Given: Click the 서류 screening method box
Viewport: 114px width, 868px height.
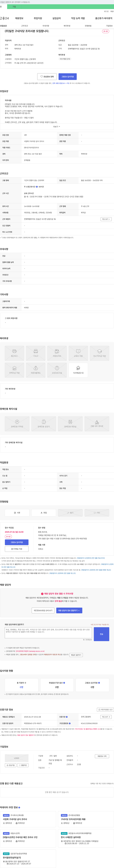Looking at the screenshot, I should pyautogui.click(x=17, y=513).
